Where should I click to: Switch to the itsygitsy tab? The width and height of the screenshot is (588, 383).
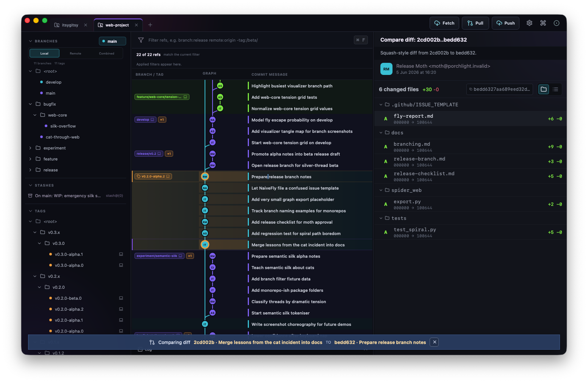pos(70,25)
